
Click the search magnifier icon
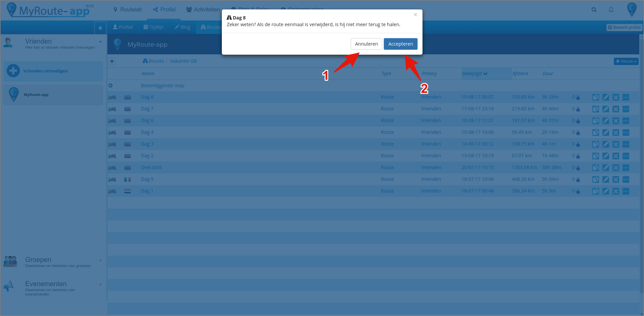(x=594, y=10)
